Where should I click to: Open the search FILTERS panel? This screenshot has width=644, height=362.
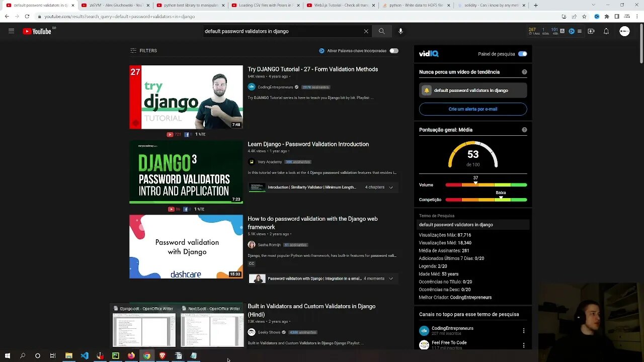click(x=143, y=51)
